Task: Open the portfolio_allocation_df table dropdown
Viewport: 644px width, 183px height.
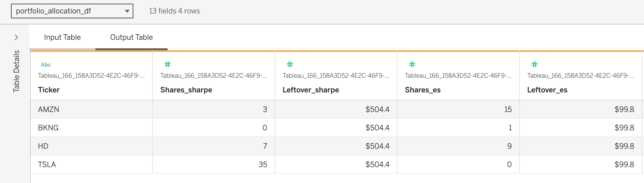Action: click(x=72, y=11)
